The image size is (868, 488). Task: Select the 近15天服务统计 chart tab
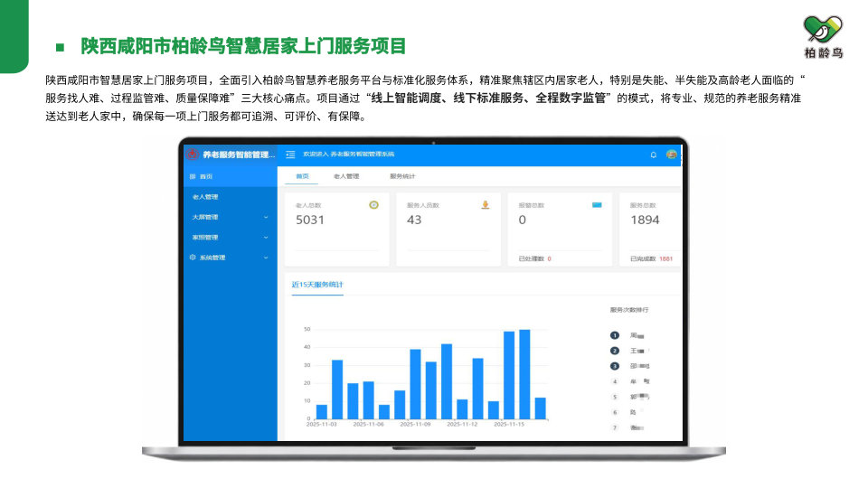[x=317, y=285]
